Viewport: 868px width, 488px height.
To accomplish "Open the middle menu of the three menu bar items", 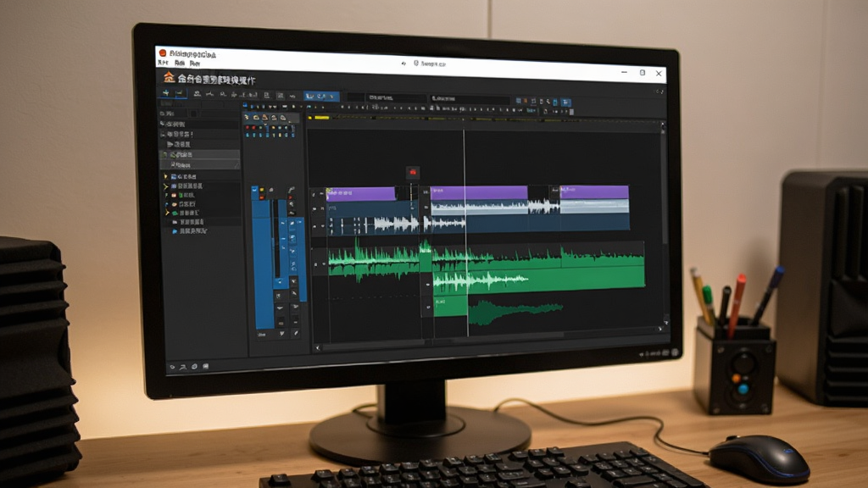I will (180, 63).
